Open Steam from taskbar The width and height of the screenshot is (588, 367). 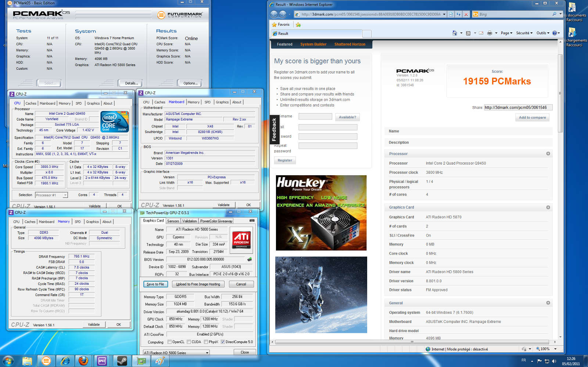tap(122, 361)
